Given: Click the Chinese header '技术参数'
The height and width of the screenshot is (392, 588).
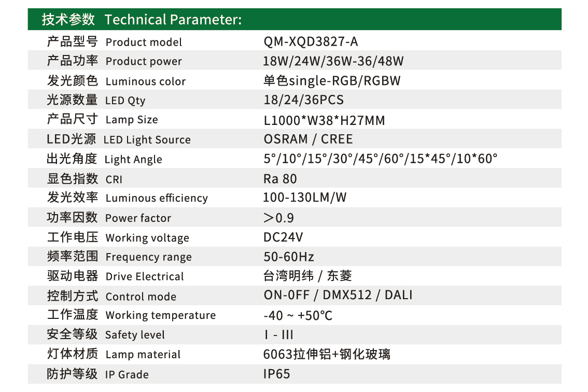Looking at the screenshot, I should (x=68, y=20).
